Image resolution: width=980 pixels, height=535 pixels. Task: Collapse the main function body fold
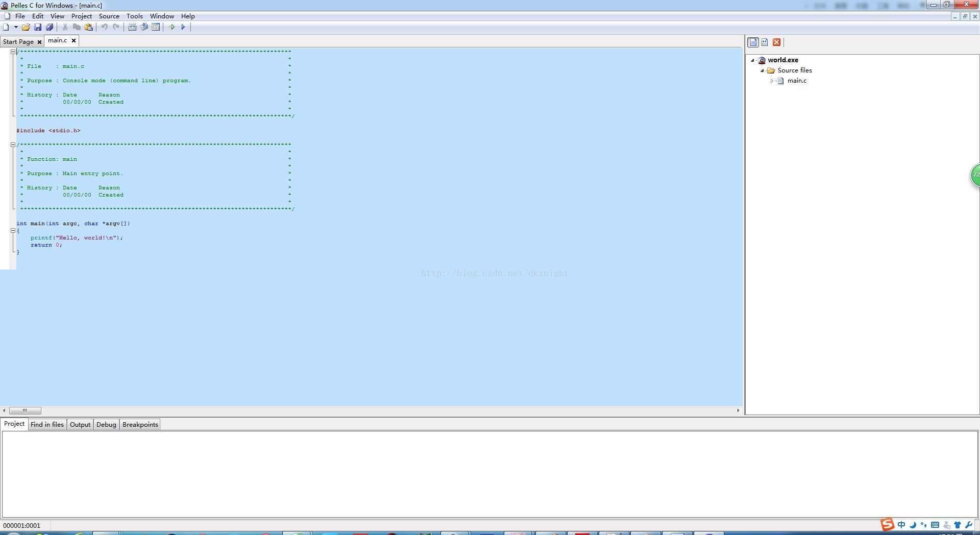13,231
